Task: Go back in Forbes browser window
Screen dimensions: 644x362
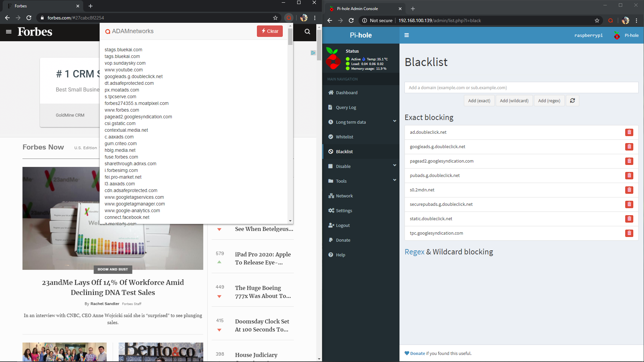Action: (x=7, y=18)
